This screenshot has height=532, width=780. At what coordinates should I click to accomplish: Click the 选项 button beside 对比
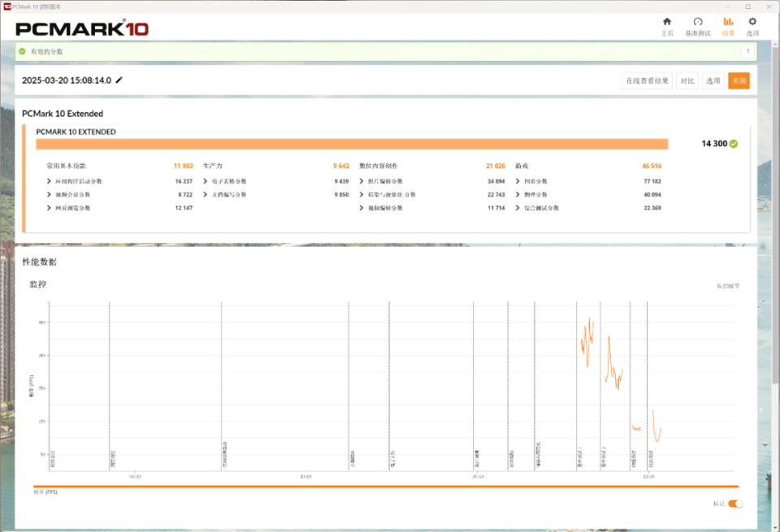coord(713,80)
